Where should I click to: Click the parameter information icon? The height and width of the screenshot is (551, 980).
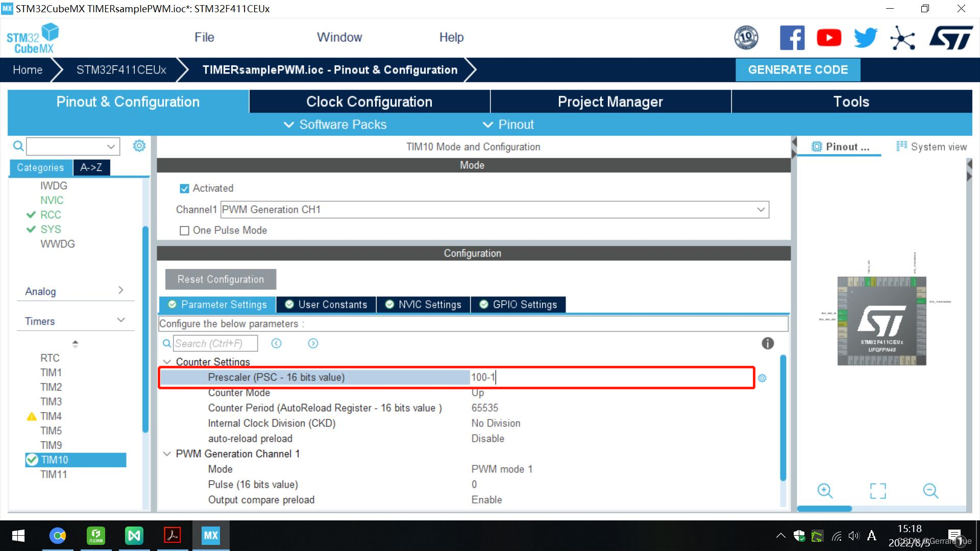(768, 343)
